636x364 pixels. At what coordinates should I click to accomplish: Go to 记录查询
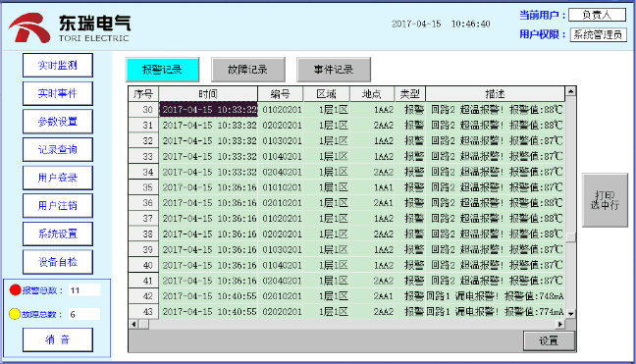pos(58,149)
